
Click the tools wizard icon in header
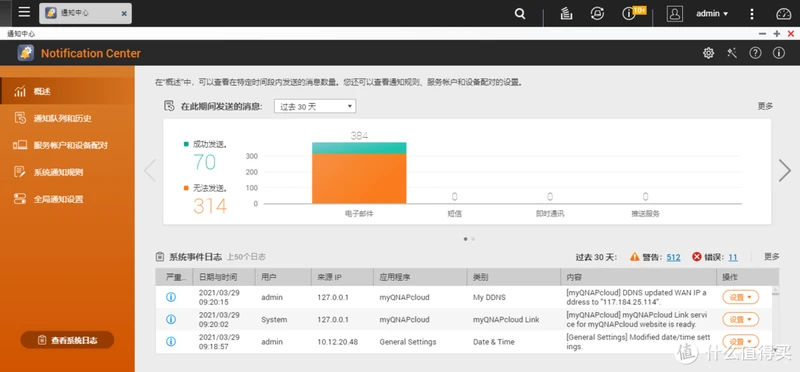pyautogui.click(x=732, y=53)
